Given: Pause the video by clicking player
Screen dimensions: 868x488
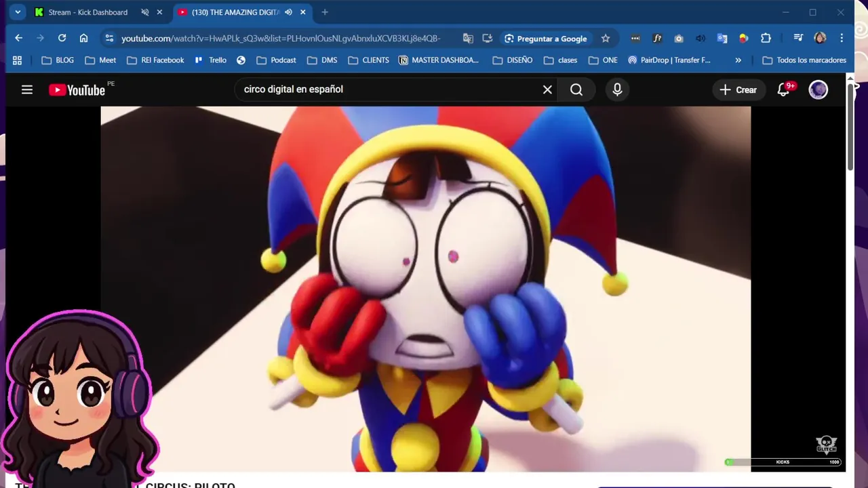Looking at the screenshot, I should 426,289.
